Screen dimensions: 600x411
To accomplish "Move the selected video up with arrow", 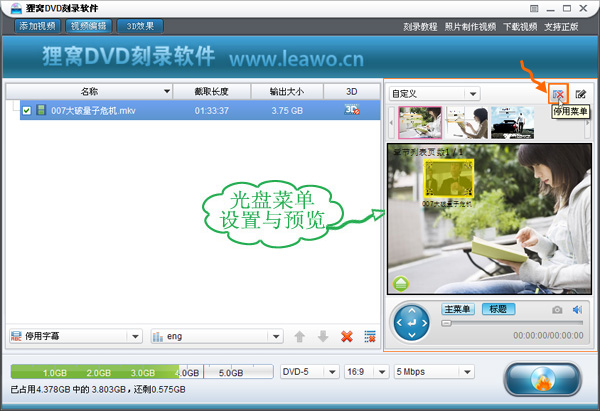I will pos(299,336).
